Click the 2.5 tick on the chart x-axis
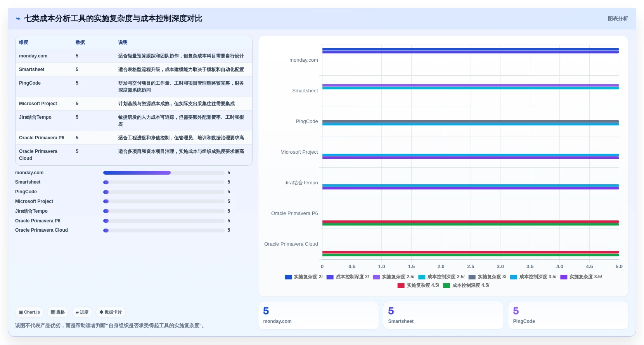 (x=471, y=267)
